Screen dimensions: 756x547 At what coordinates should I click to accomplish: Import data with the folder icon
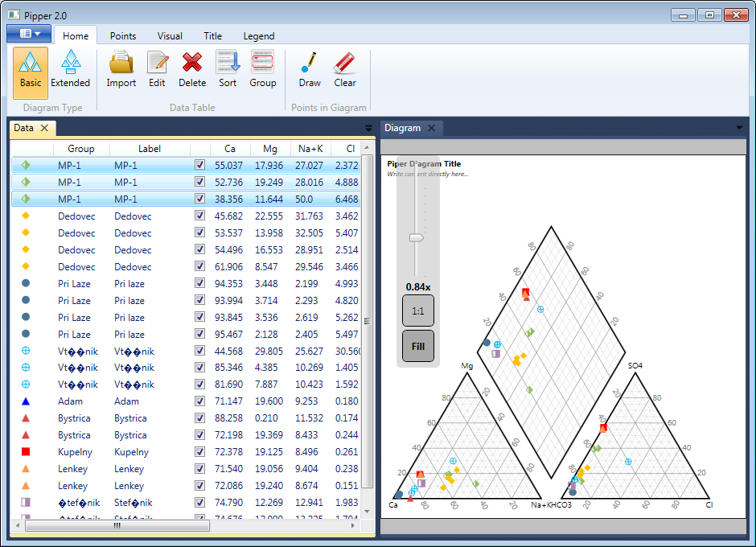(121, 69)
